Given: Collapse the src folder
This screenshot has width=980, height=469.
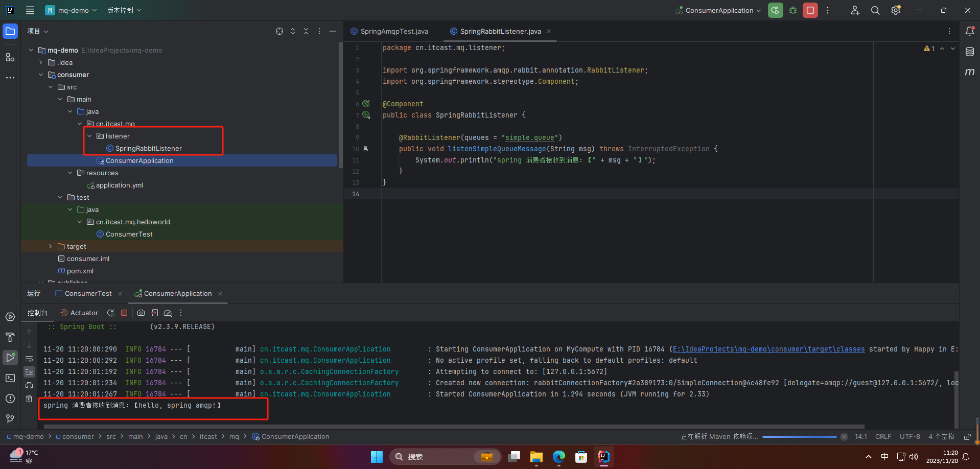Looking at the screenshot, I should click(x=51, y=87).
